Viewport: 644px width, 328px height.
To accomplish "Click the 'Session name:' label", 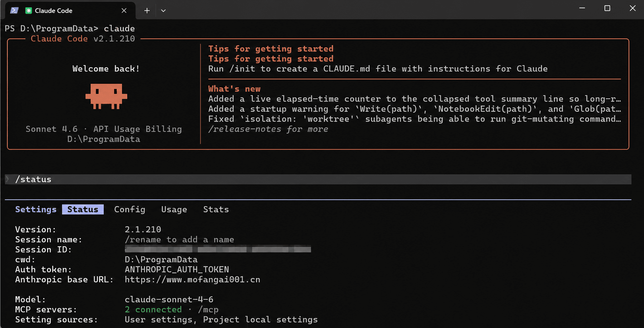I will point(49,240).
